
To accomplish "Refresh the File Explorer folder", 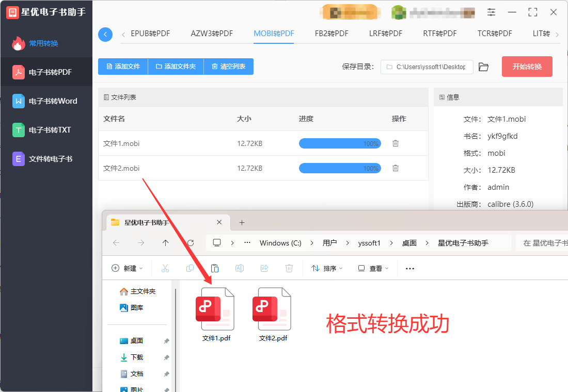I will pos(191,243).
